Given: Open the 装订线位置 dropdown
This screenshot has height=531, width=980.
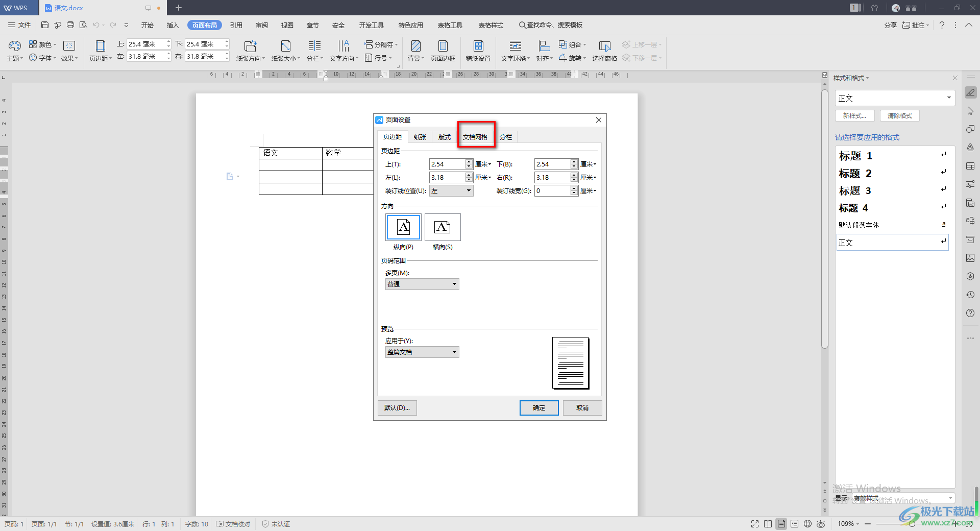Looking at the screenshot, I should pyautogui.click(x=451, y=191).
